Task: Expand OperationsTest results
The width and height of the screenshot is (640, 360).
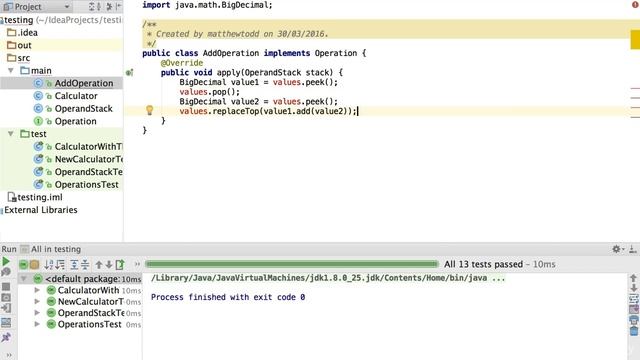Action: [x=37, y=324]
